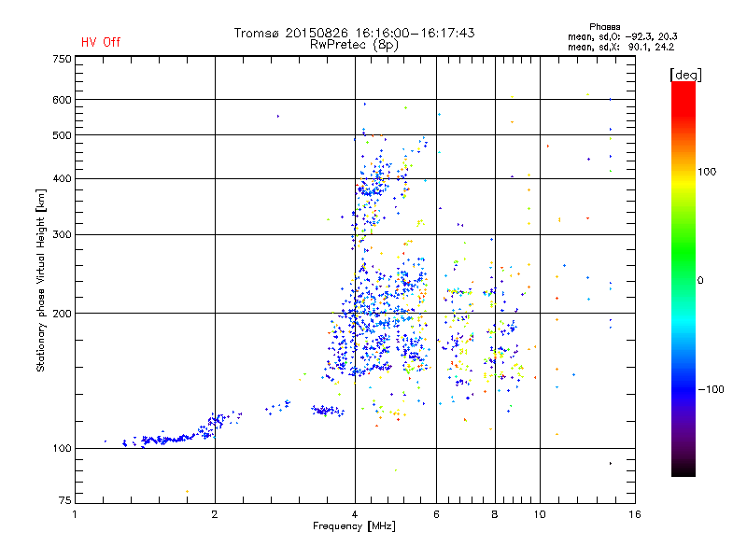Click the rainbow phase colorbar
The image size is (747, 560).
click(684, 279)
